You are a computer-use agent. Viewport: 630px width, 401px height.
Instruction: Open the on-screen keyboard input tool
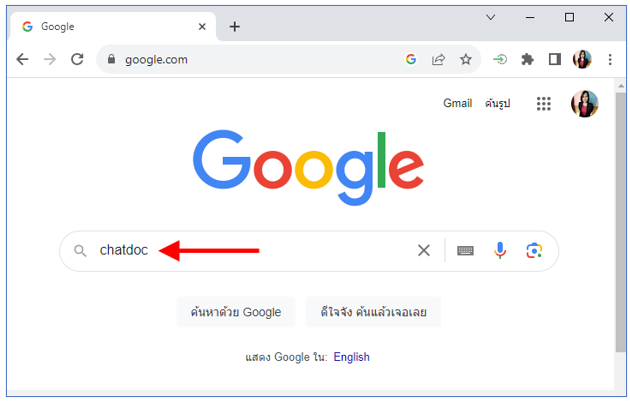465,251
